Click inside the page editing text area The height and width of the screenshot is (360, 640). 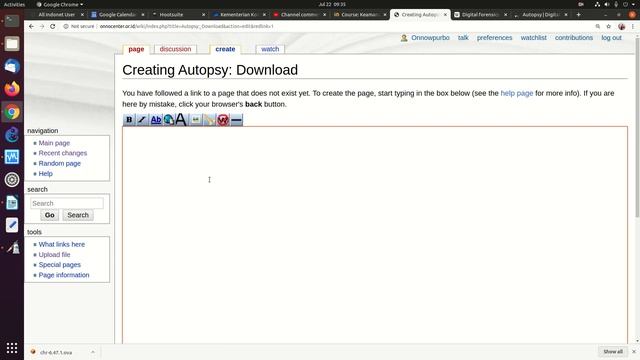[375, 235]
